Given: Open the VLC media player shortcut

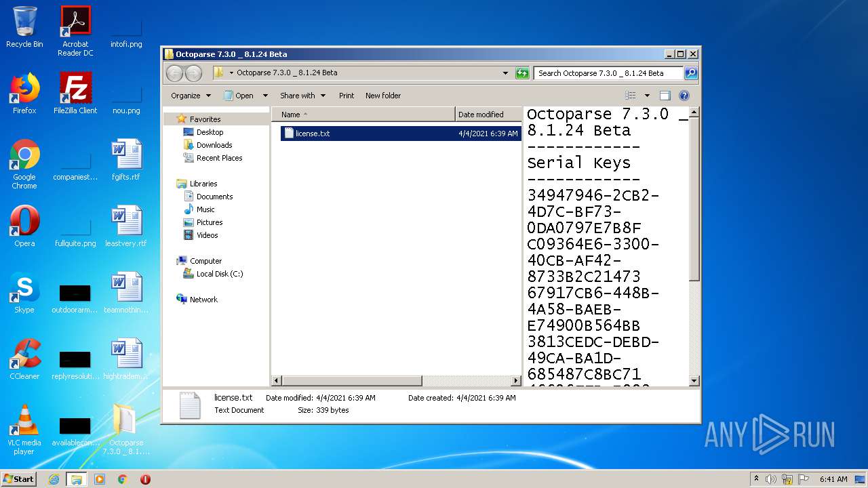Looking at the screenshot, I should pos(24,430).
